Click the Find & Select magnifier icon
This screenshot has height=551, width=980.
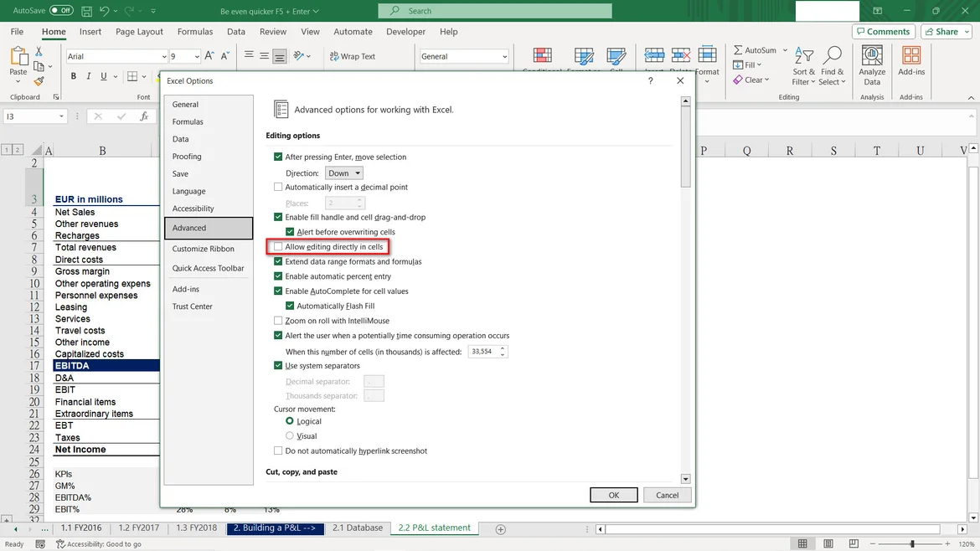coord(832,56)
